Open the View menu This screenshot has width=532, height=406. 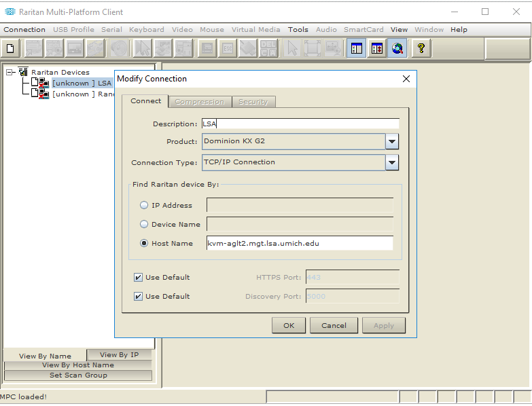(399, 29)
